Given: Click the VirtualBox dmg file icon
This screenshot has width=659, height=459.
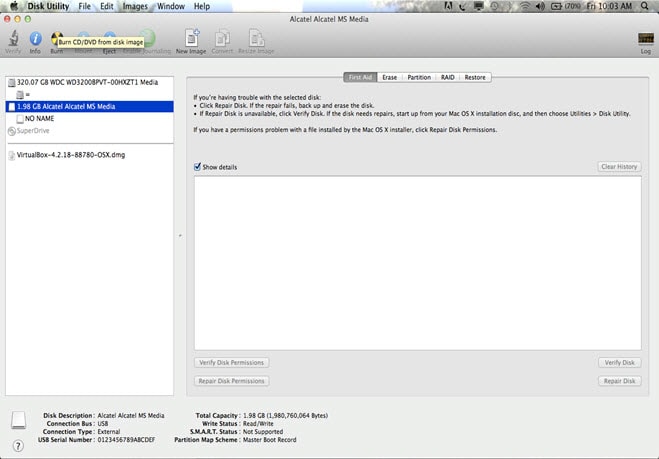Looking at the screenshot, I should point(11,155).
